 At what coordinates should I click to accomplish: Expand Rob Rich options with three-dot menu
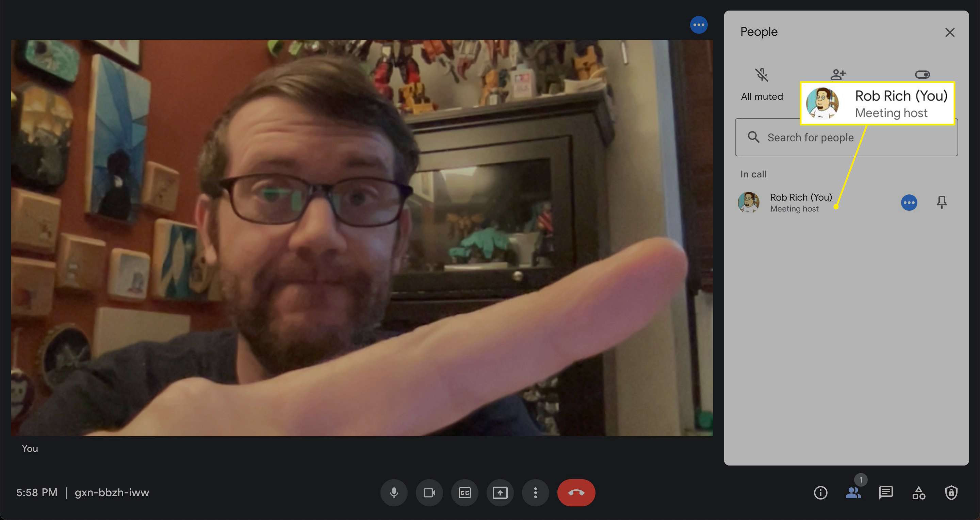[908, 202]
